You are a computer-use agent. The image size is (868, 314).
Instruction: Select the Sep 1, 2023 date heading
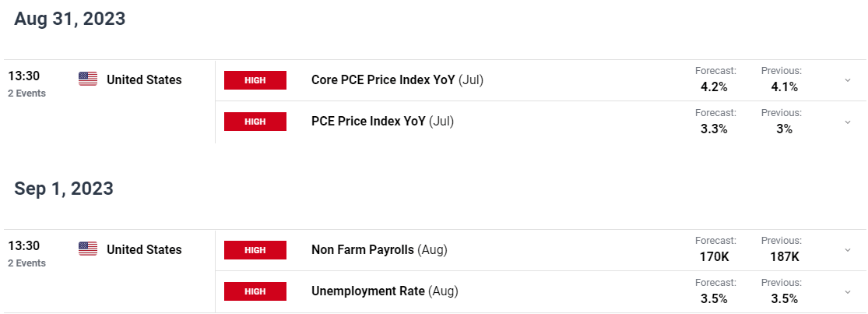tap(64, 189)
